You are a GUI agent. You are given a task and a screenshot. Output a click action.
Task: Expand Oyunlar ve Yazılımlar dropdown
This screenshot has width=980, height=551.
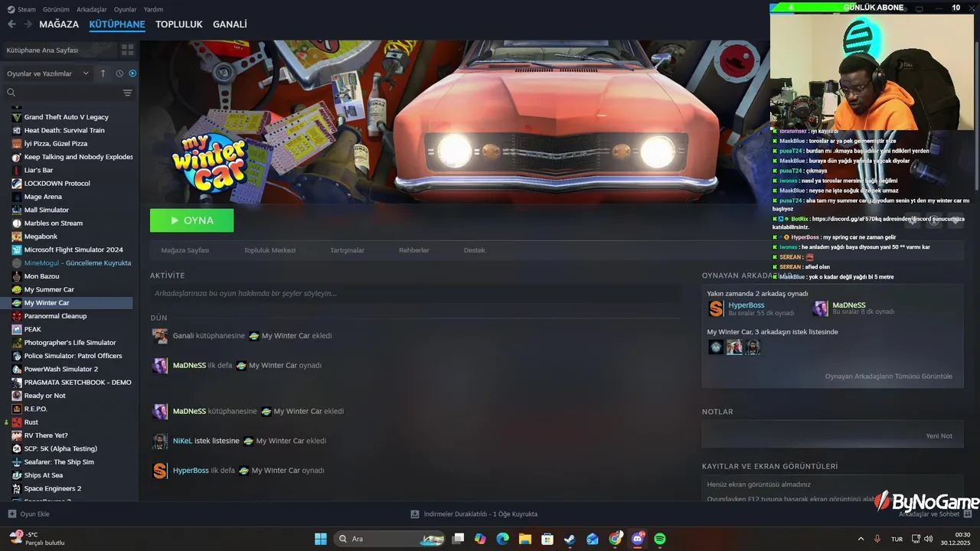click(47, 73)
